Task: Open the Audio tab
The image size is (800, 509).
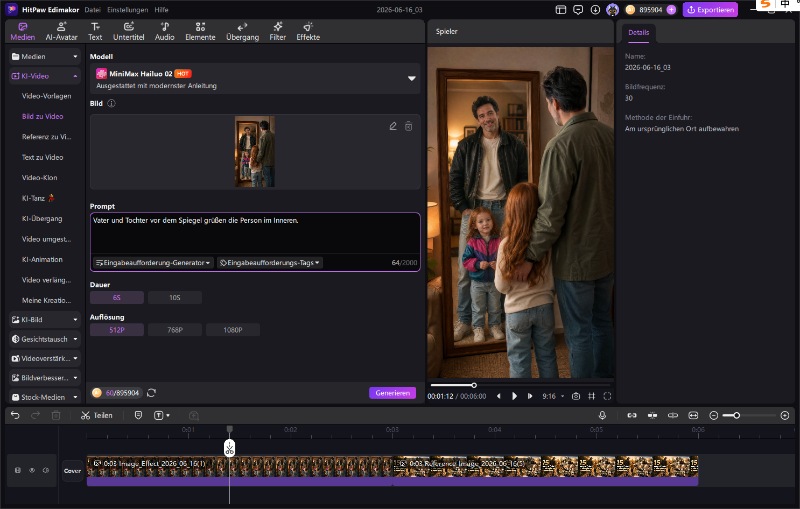Action: pyautogui.click(x=164, y=32)
